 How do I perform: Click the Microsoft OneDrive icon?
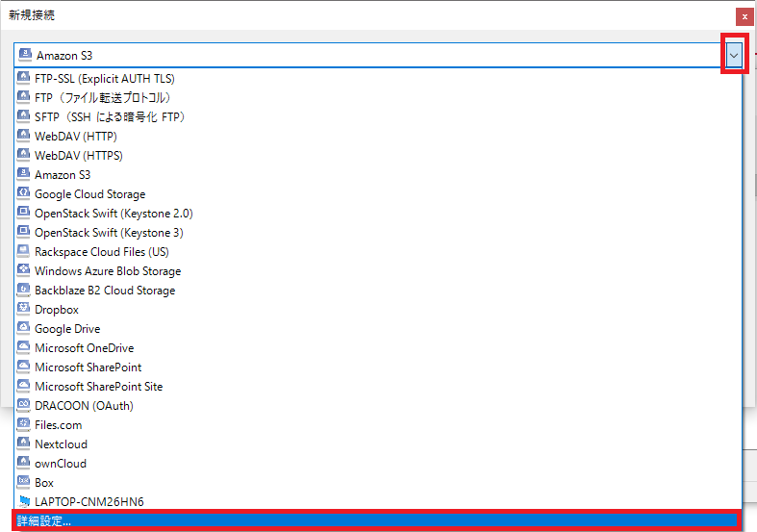[x=23, y=347]
